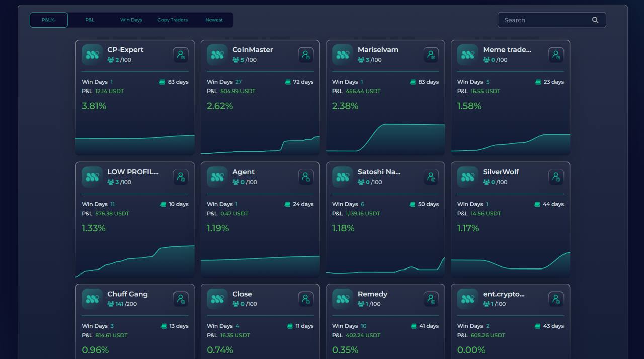The width and height of the screenshot is (644, 359).
Task: Click the follow icon on CoinMaster card
Action: (x=306, y=55)
